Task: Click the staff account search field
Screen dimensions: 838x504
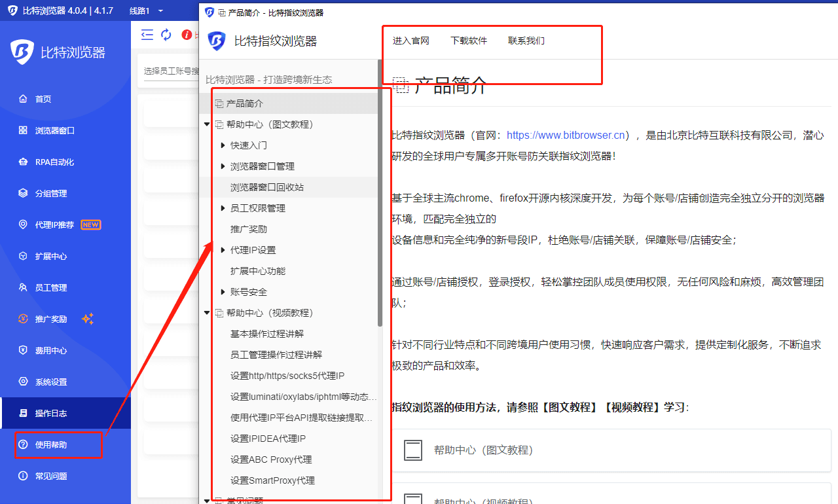Action: (170, 71)
